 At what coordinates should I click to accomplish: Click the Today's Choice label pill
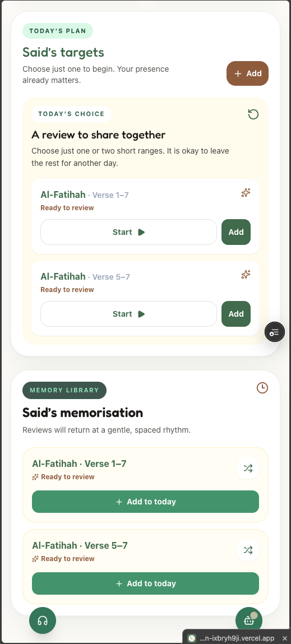click(72, 114)
